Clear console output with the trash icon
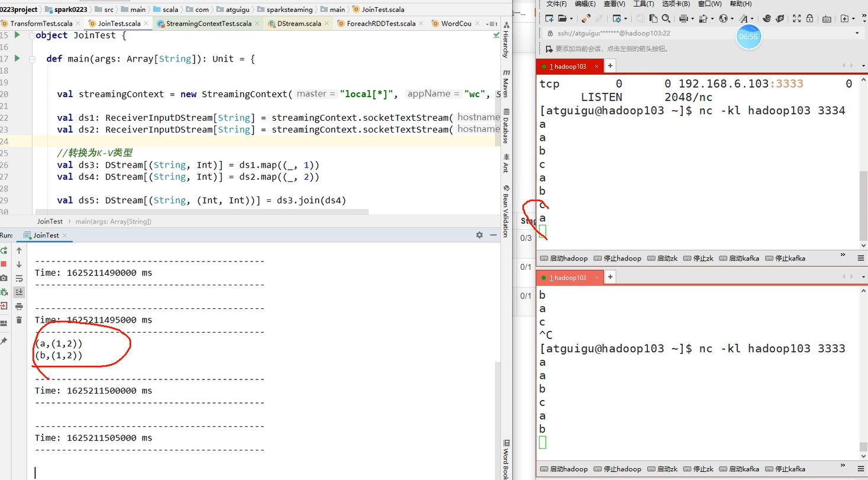This screenshot has height=480, width=868. tap(19, 320)
